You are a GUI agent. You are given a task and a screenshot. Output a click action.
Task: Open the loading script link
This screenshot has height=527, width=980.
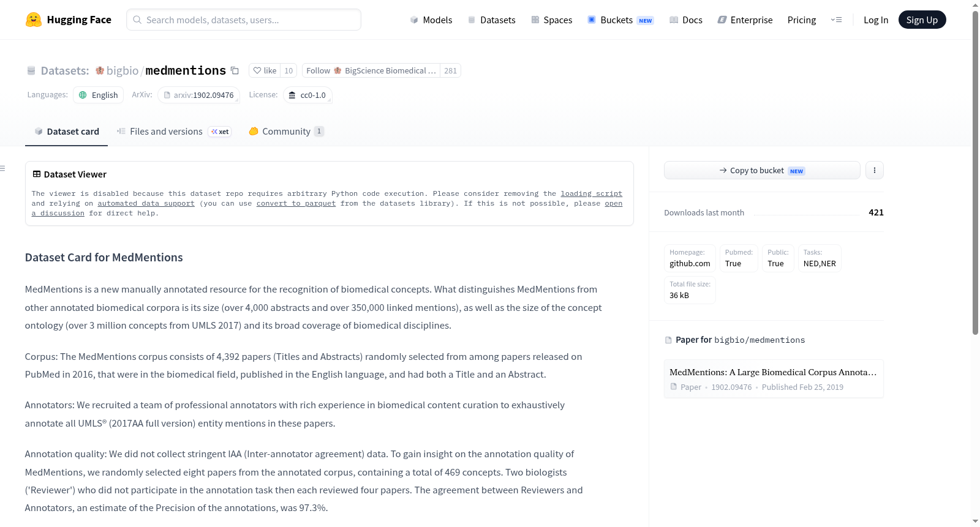click(x=591, y=193)
